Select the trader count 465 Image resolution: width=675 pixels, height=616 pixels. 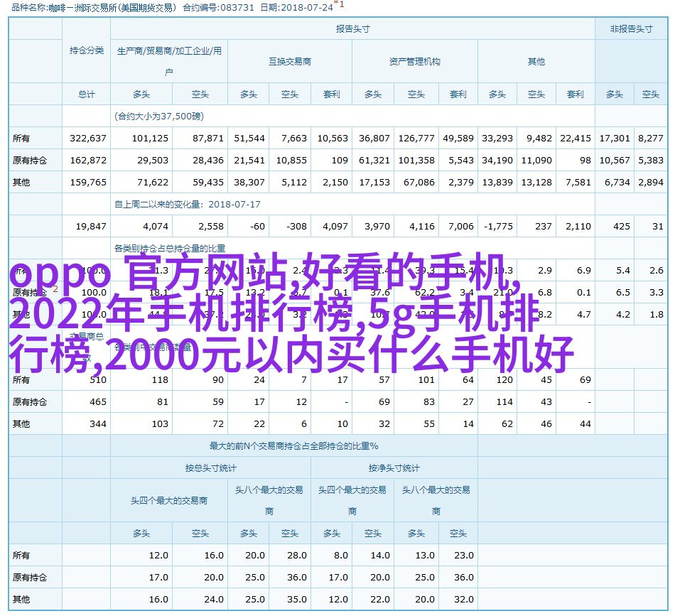pos(98,401)
